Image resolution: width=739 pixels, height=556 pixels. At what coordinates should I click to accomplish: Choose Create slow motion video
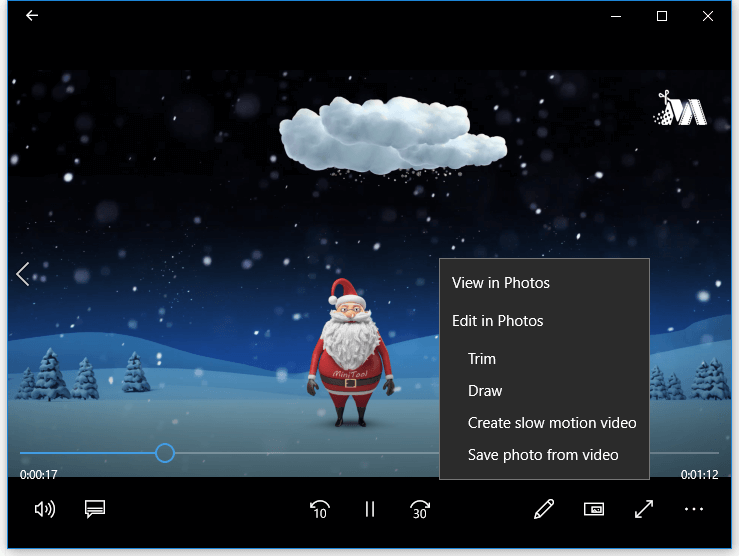click(x=544, y=423)
